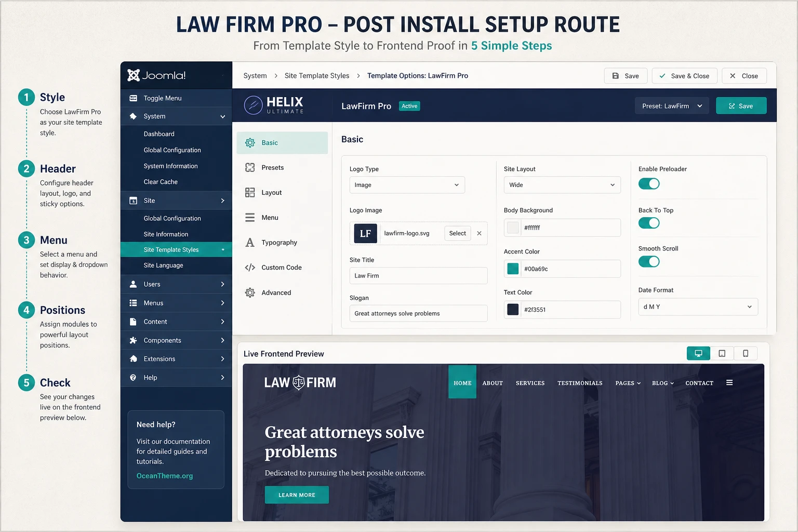Open the preview offcanvas hamburger menu
The image size is (798, 532).
[729, 383]
